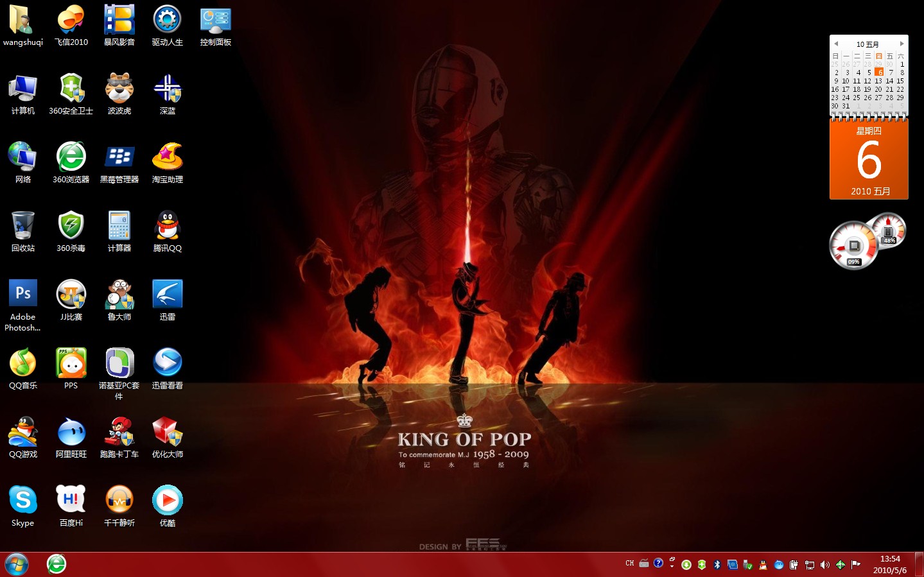Open the wangshuqi user folder
The image size is (924, 577).
click(23, 26)
